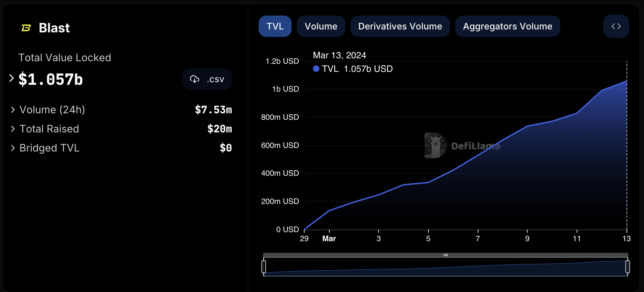The height and width of the screenshot is (292, 644).
Task: Expand the Volume (24h) row
Action: point(13,110)
